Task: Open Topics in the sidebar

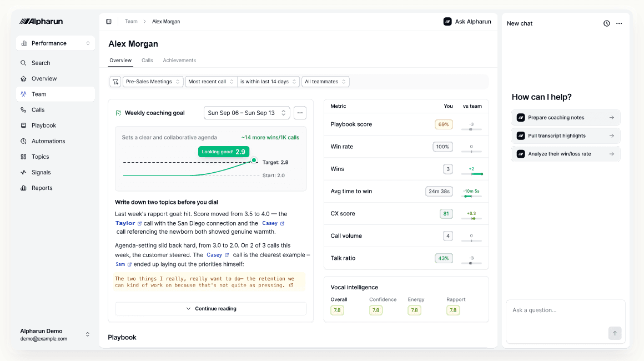Action: point(56,157)
